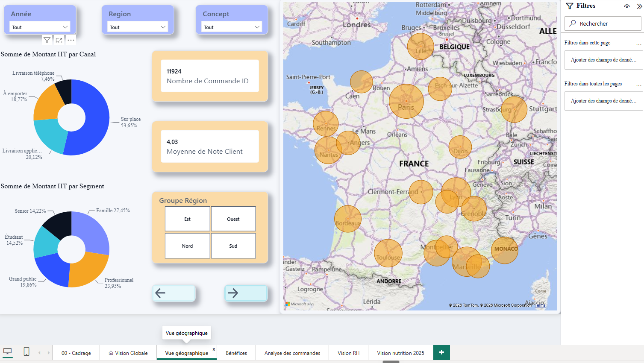Click the 'Somme de Montant HT par Canal' title
644x363 pixels.
coord(48,54)
